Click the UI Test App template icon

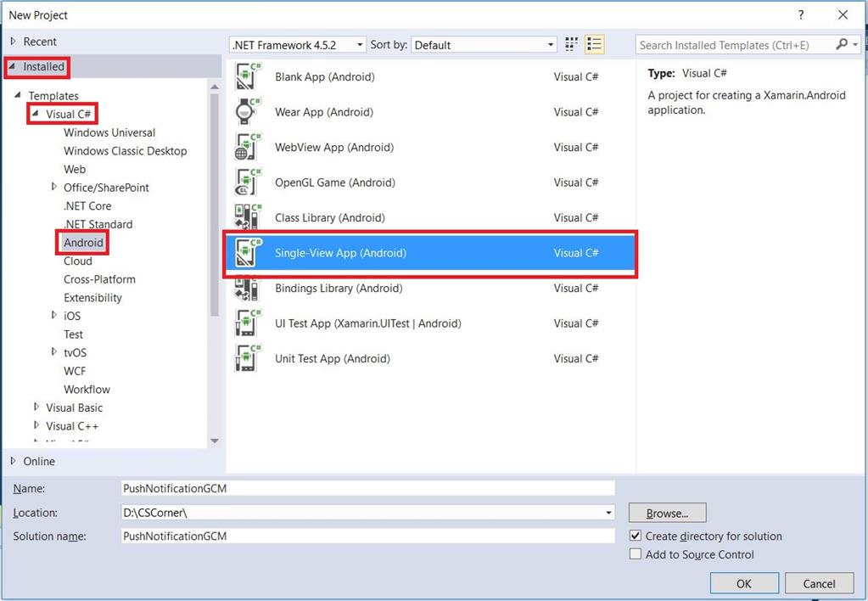point(248,323)
